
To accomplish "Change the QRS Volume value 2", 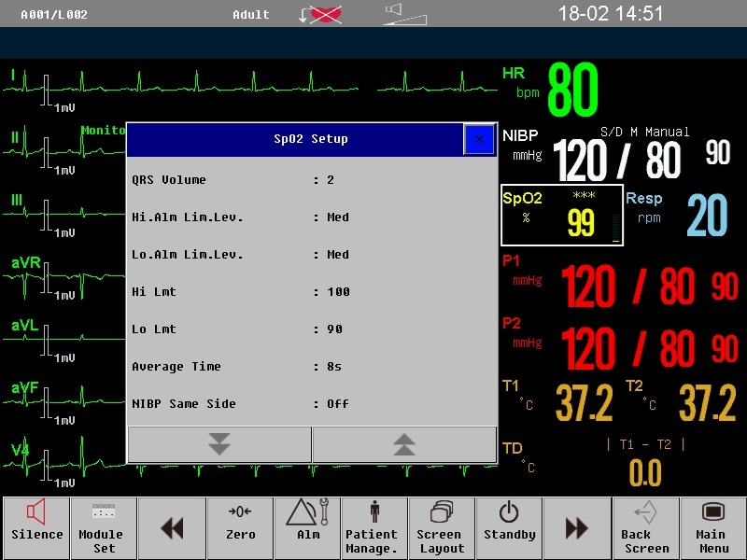I will (331, 180).
